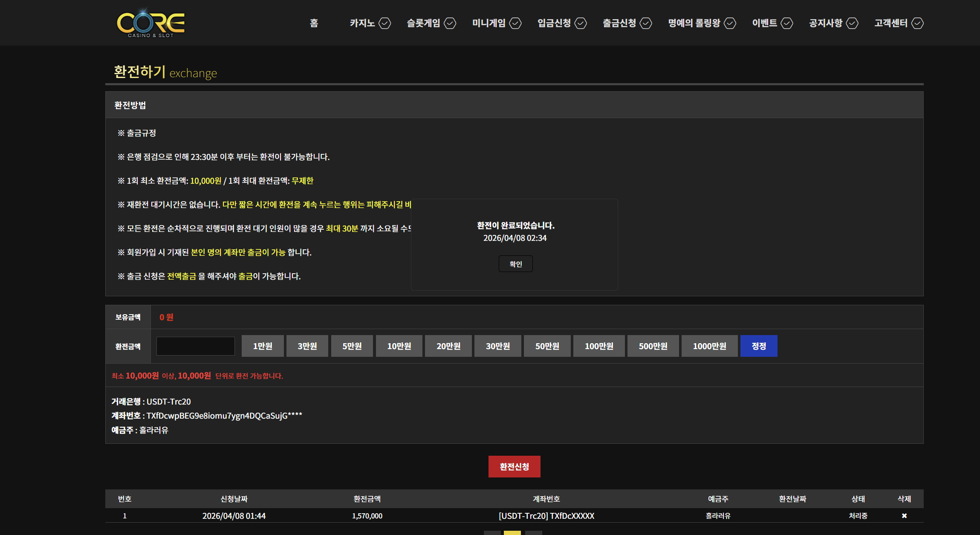
Task: Click the 환전금액 input field
Action: [196, 346]
